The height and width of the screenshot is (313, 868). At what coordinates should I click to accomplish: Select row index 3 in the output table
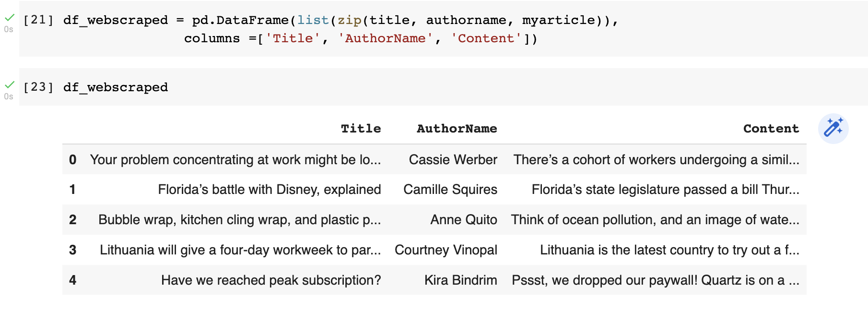point(73,250)
